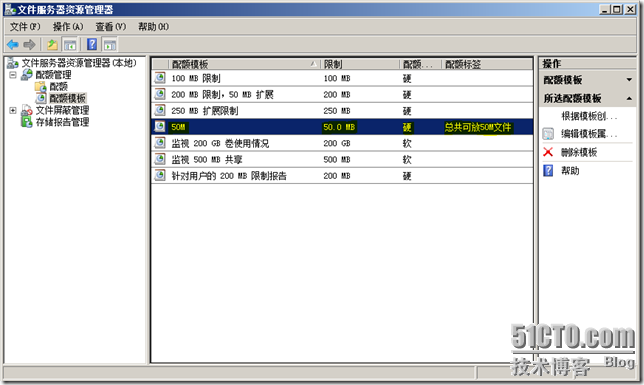Sort by the 配额... type column header
The image size is (644, 385).
421,64
